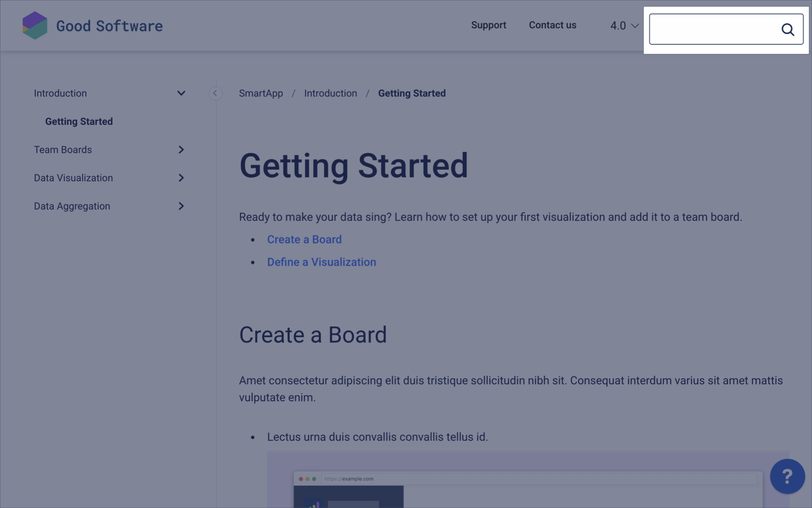The height and width of the screenshot is (508, 812).
Task: Collapse the Introduction section chevron
Action: (181, 93)
